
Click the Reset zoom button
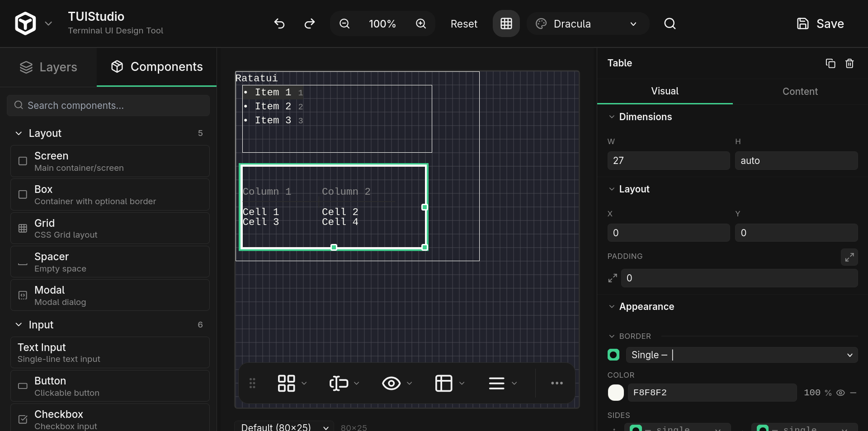point(464,23)
